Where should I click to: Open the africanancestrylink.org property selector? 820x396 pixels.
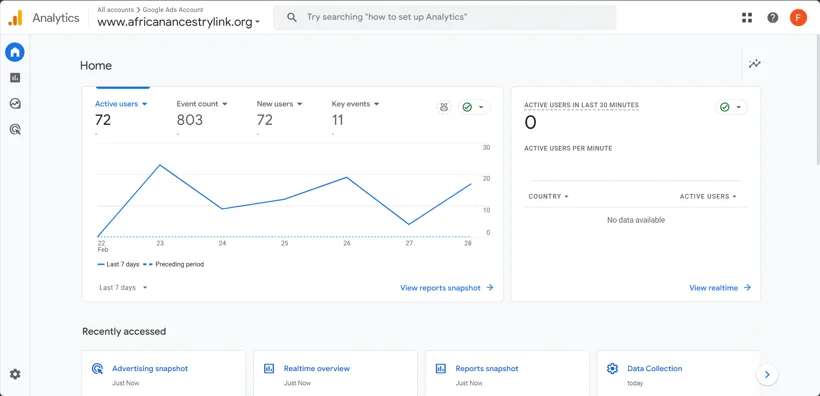(x=179, y=22)
